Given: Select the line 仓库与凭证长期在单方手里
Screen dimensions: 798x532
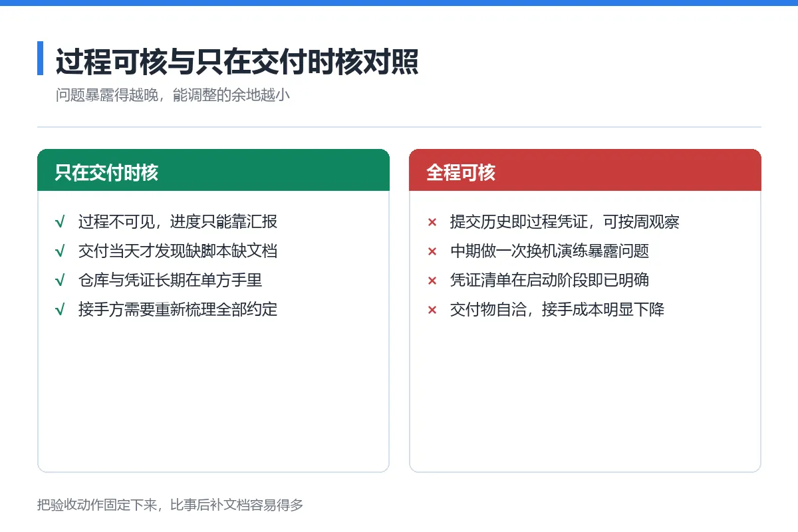Looking at the screenshot, I should [x=170, y=281].
